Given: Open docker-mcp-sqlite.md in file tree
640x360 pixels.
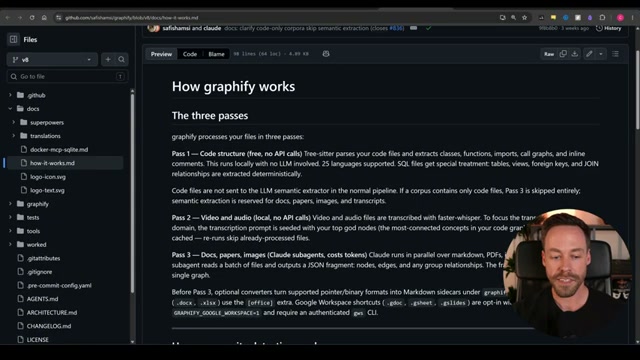Looking at the screenshot, I should [59, 149].
